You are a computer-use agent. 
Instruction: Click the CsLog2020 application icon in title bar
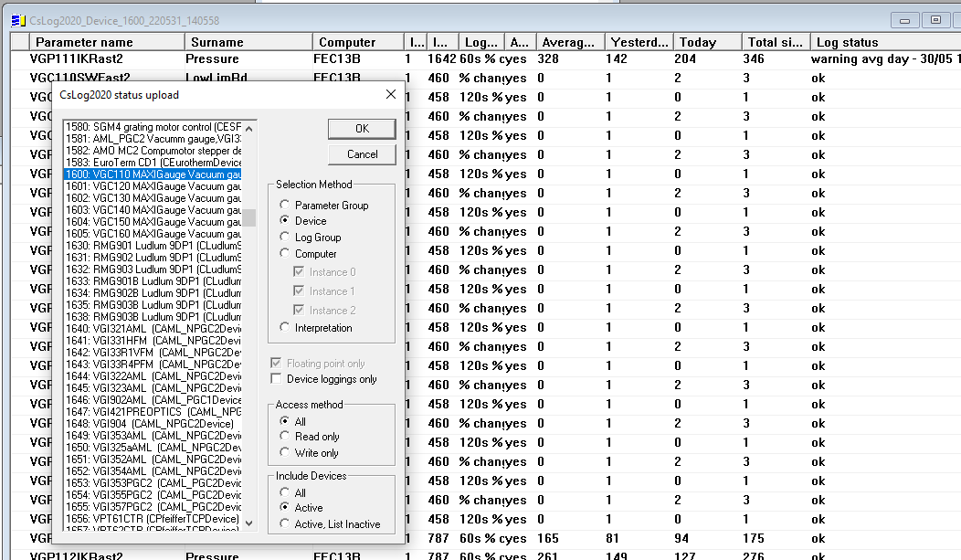coord(17,20)
